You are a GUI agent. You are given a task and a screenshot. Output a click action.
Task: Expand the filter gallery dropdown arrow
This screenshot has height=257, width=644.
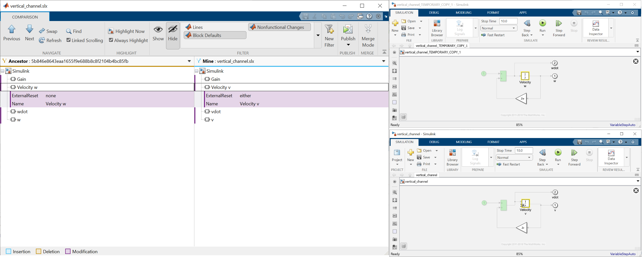tap(318, 35)
